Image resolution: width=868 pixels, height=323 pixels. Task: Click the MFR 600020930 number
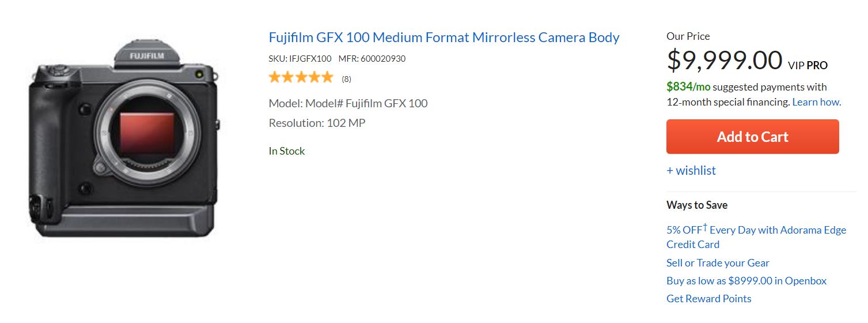coord(372,59)
